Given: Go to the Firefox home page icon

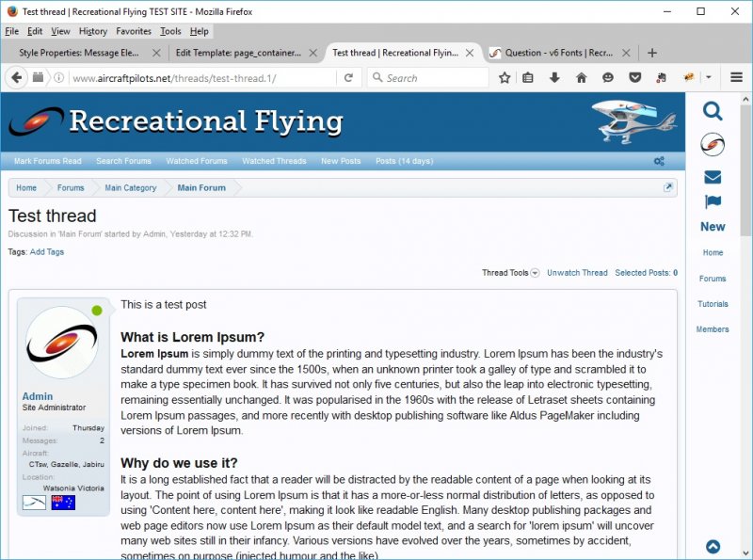Looking at the screenshot, I should pos(581,77).
